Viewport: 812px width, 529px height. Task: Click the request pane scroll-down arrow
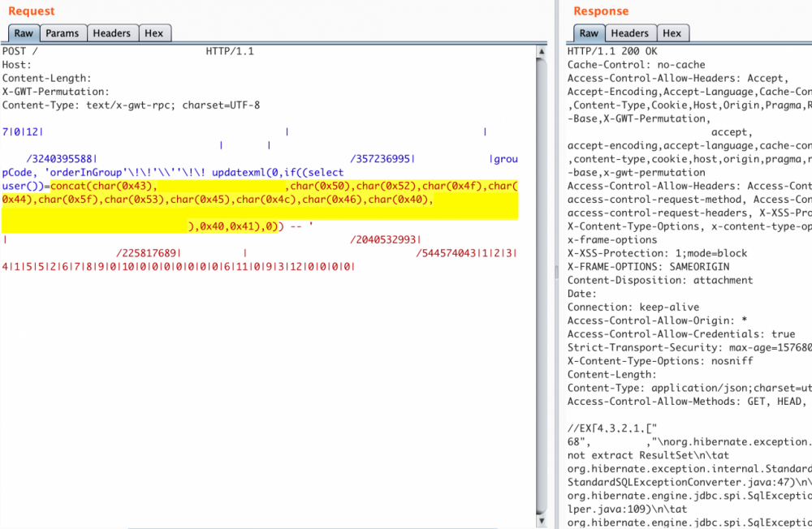(x=542, y=521)
